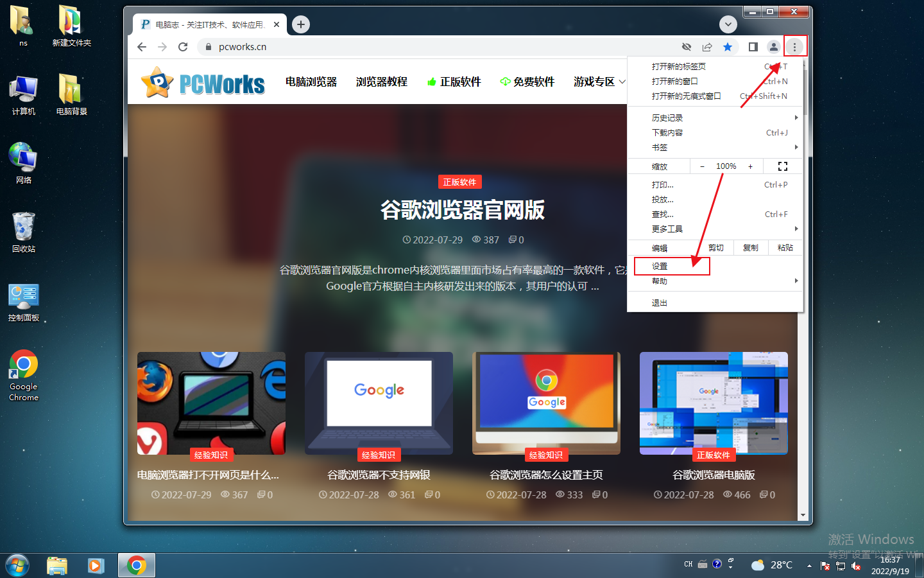Toggle the side panel icon
Image resolution: width=924 pixels, height=578 pixels.
click(x=753, y=47)
